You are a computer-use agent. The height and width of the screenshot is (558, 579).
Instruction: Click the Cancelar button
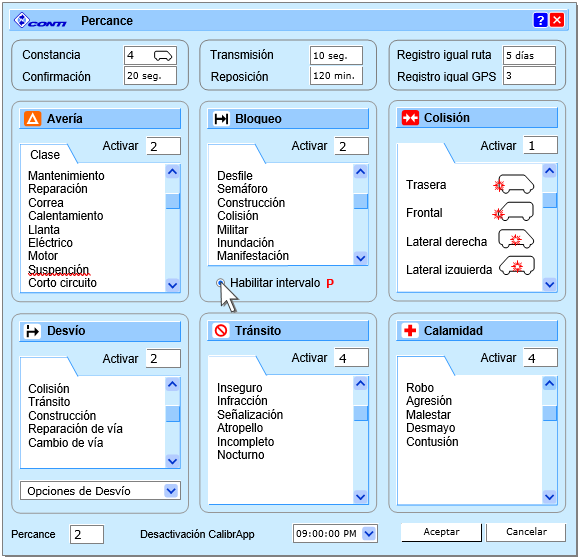click(x=526, y=532)
